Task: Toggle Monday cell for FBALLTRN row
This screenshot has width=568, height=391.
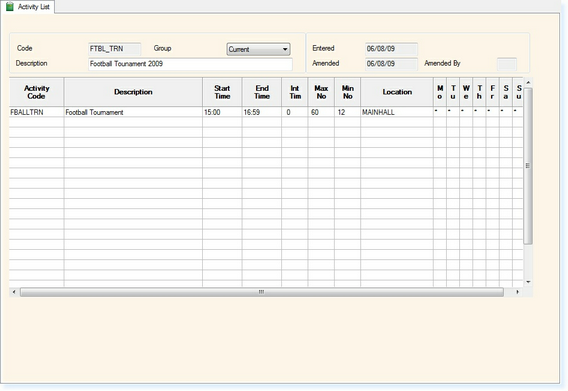Action: 440,112
